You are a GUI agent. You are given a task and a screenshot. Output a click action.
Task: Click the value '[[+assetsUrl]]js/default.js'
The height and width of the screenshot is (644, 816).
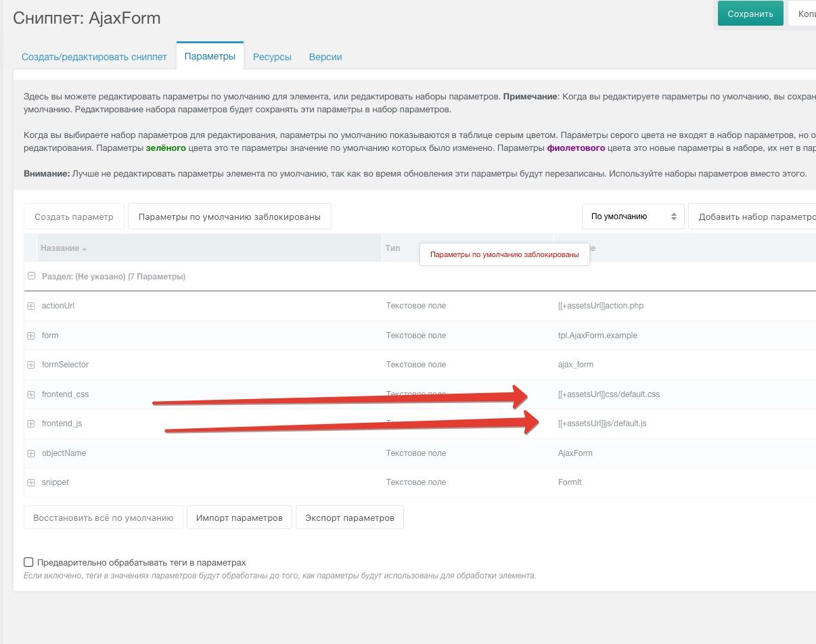pos(602,423)
